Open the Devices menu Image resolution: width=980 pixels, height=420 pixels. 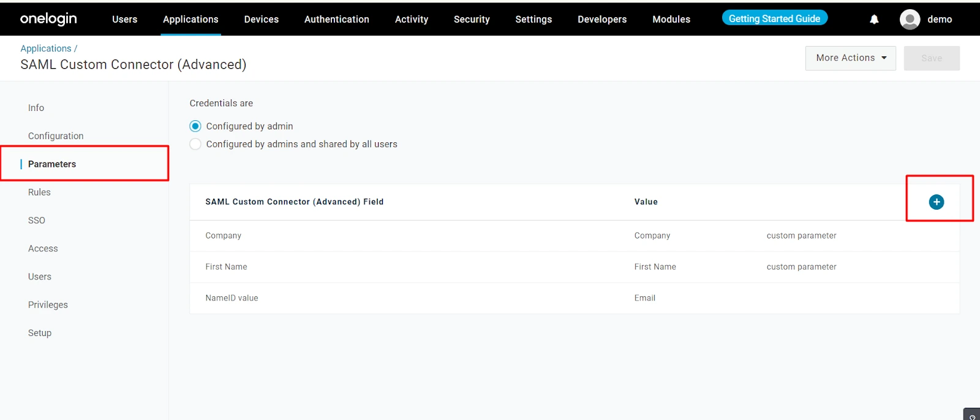[261, 19]
